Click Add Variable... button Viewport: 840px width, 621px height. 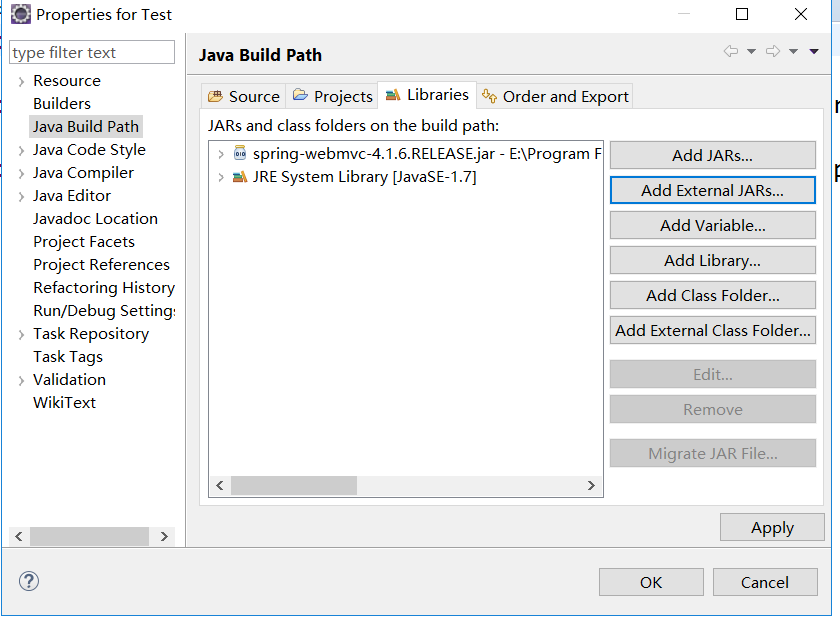[712, 226]
